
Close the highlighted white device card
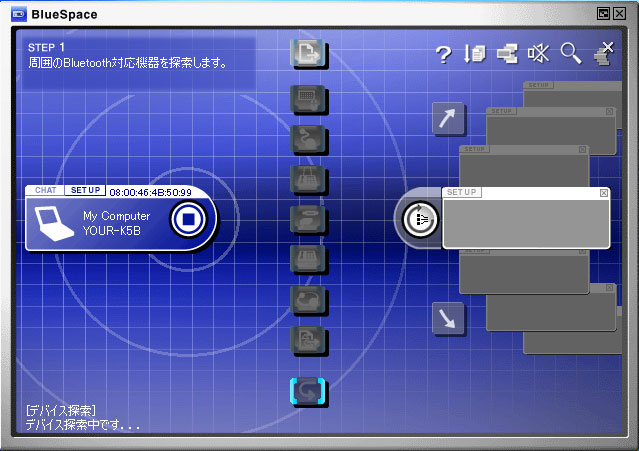coord(603,192)
